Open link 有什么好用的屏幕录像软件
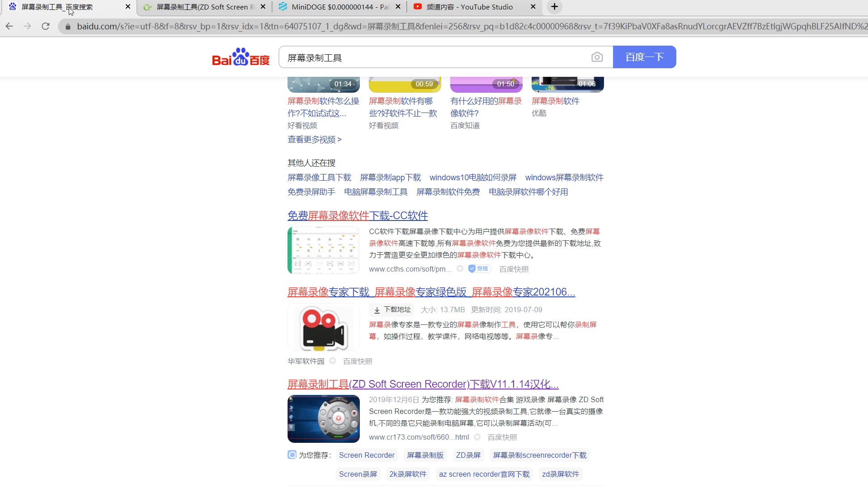The image size is (868, 488). pos(486,107)
